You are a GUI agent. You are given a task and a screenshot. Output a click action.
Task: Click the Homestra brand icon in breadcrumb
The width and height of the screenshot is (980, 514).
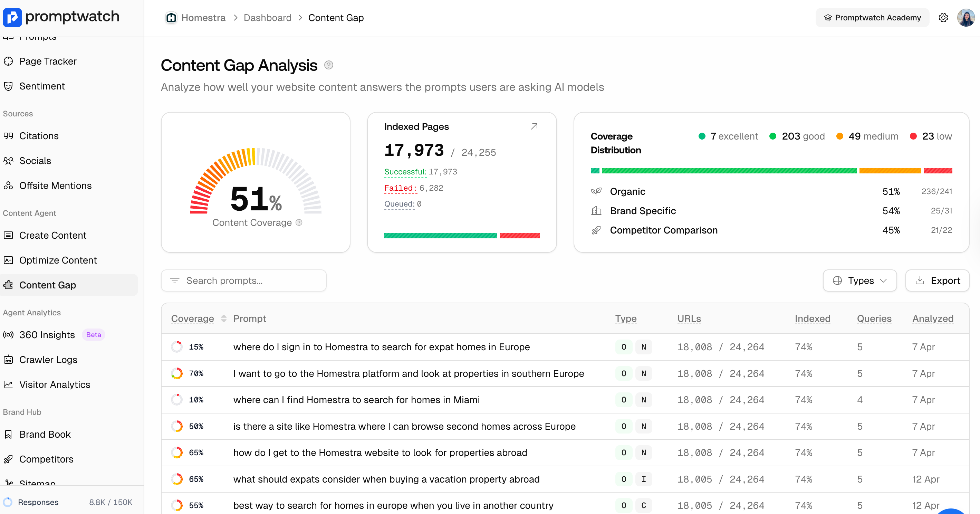pyautogui.click(x=171, y=18)
